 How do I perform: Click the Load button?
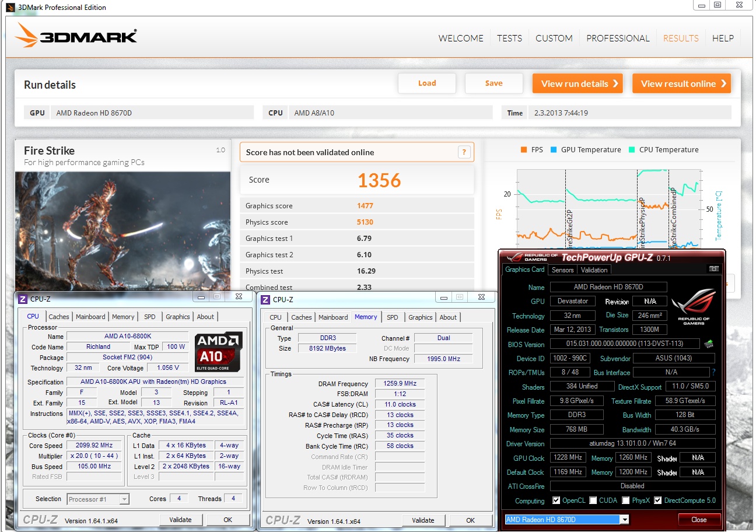coord(427,83)
